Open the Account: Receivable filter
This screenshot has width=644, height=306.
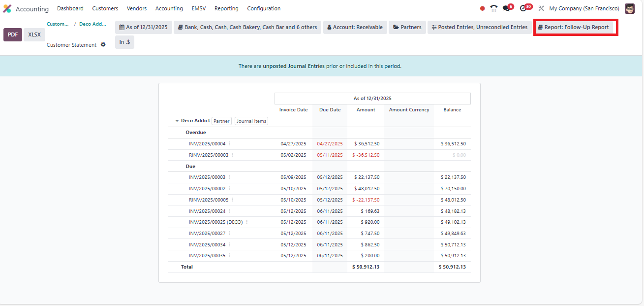[355, 27]
